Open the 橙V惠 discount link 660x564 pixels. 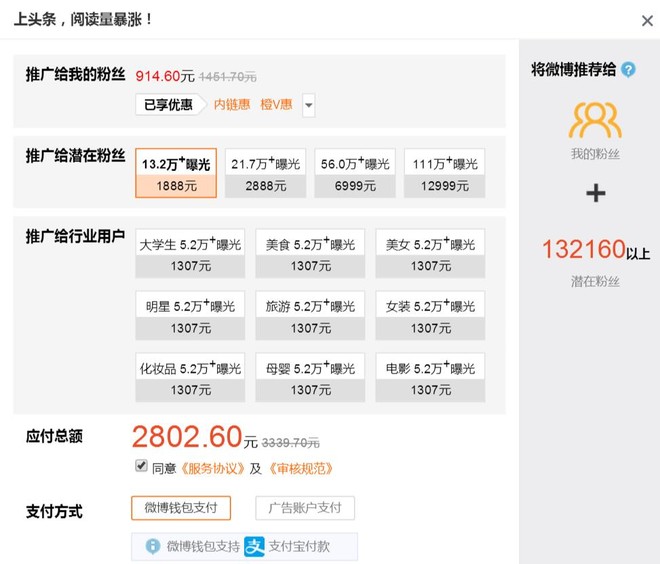tap(276, 104)
